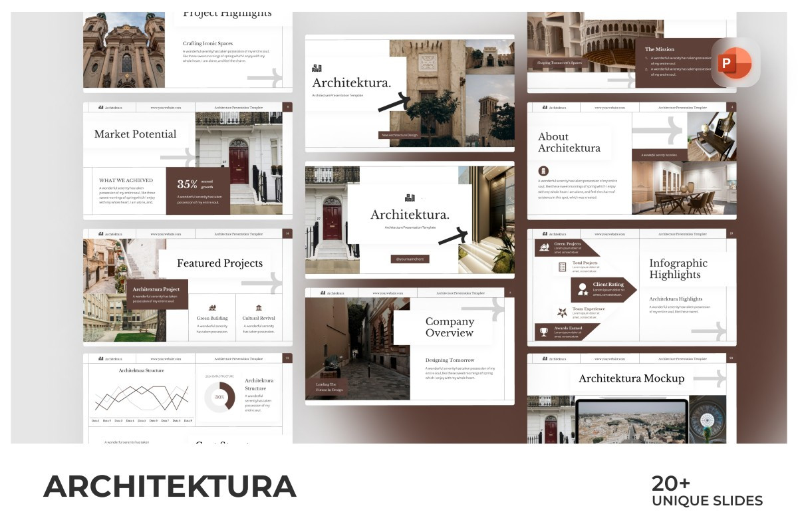The height and width of the screenshot is (532, 798).
Task: Click the Market Potential title
Action: (136, 134)
